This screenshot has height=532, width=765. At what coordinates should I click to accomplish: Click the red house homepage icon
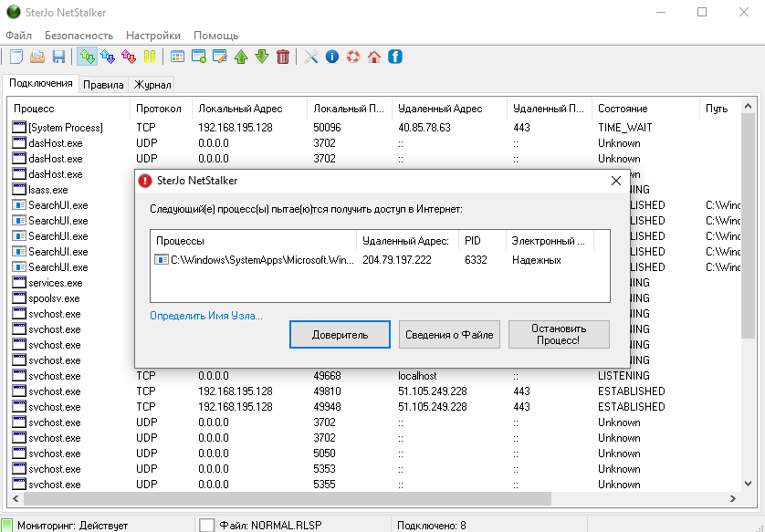pos(374,57)
